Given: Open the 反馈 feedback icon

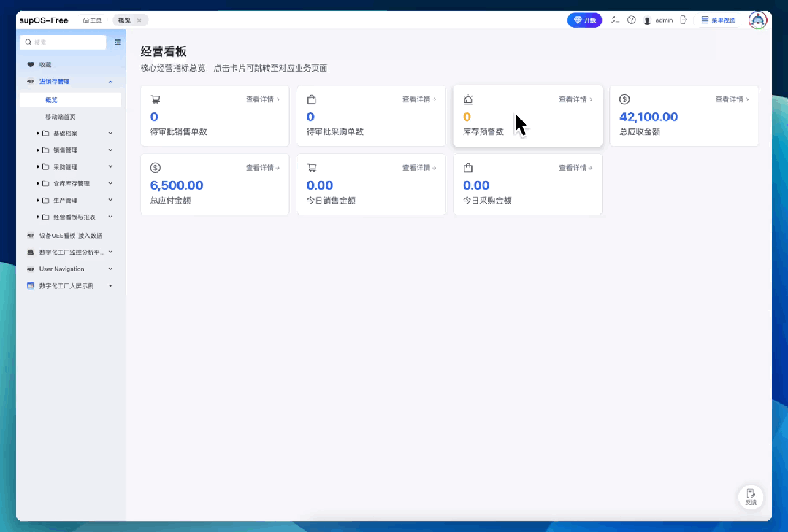Looking at the screenshot, I should pos(751,496).
